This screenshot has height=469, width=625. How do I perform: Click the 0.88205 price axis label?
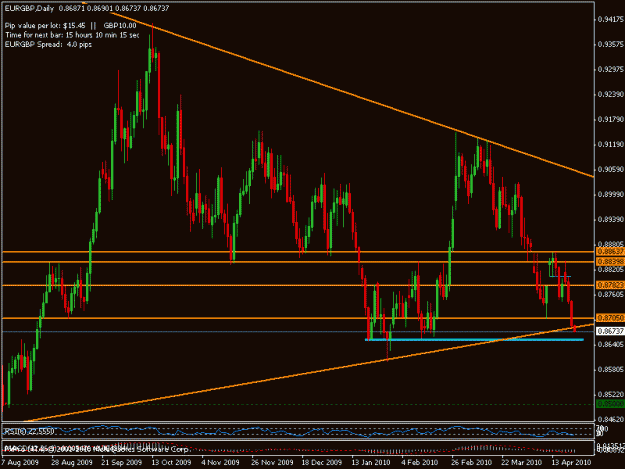pyautogui.click(x=611, y=270)
